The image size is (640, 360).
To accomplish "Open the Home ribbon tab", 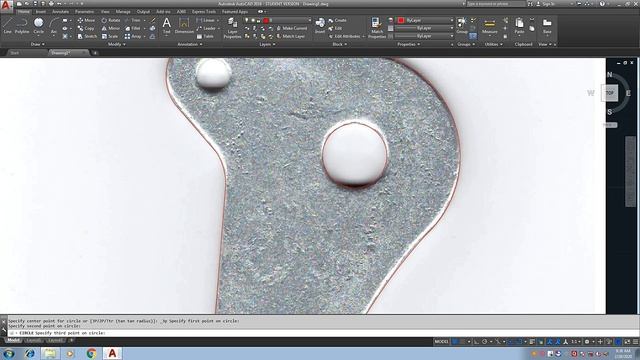I will tap(24, 11).
